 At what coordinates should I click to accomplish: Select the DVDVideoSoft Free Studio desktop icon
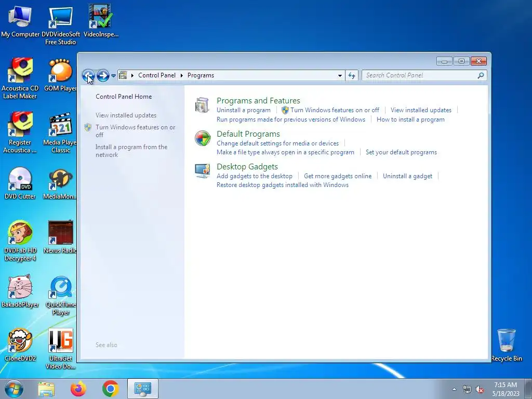click(60, 24)
